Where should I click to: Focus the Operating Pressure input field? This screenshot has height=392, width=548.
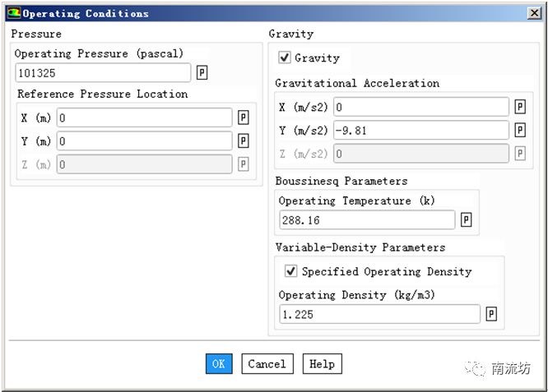[x=103, y=73]
